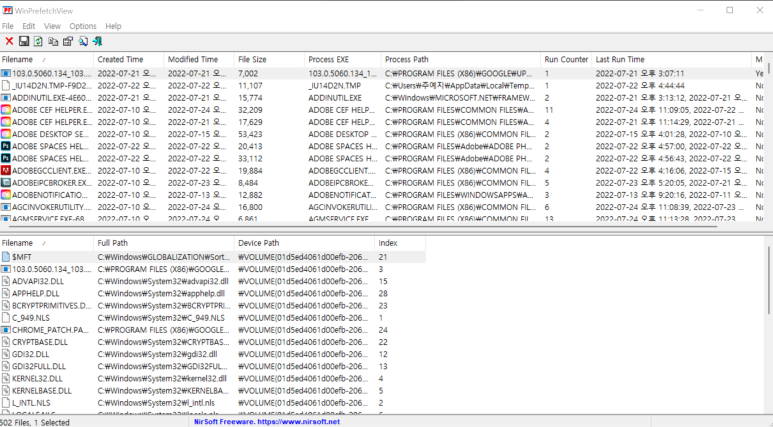Click the Photoshop icon of ADOBE SPACES HEL row sized 33,112
Image resolution: width=773 pixels, height=427 pixels.
5,159
